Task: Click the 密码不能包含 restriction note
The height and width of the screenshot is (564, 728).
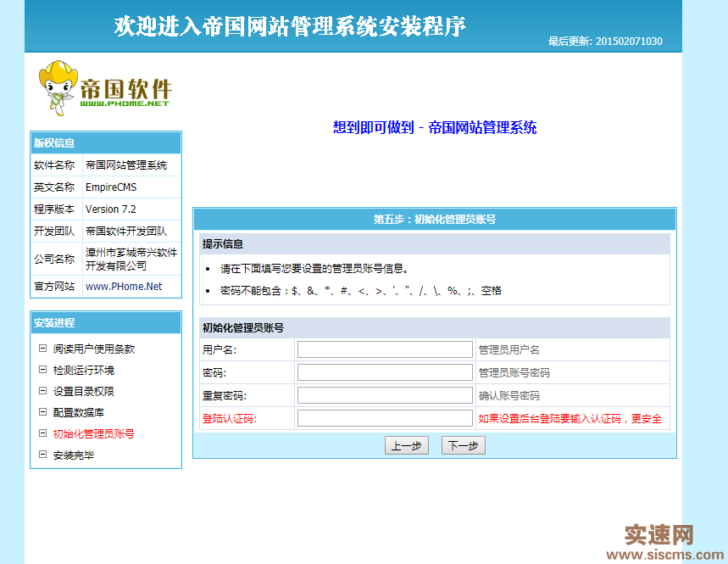Action: coord(361,291)
